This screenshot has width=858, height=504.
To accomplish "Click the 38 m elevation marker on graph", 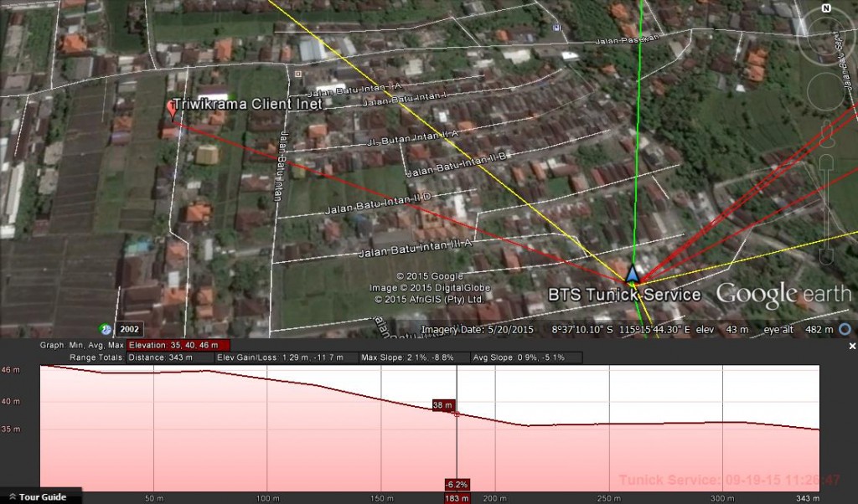I will point(442,405).
